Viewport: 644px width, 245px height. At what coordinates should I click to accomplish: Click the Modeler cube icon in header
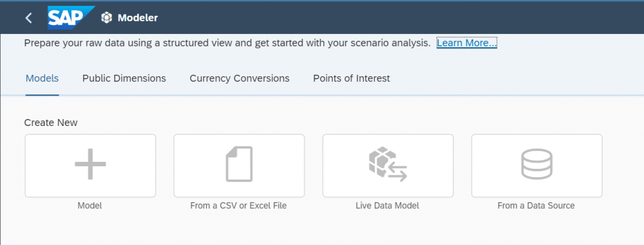point(107,18)
